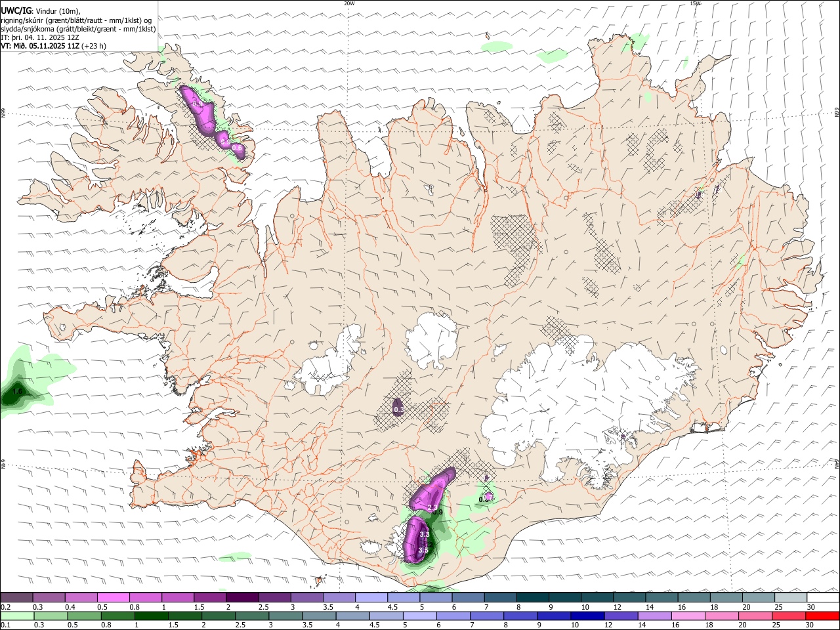Pick the grey-purple 0.2 swatch in top legend
840x630 pixels.
pos(16,598)
